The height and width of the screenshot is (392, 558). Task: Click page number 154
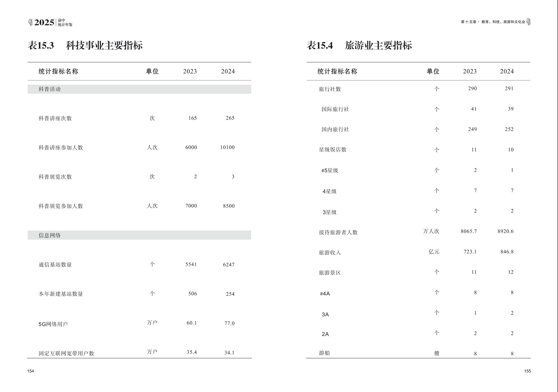31,371
